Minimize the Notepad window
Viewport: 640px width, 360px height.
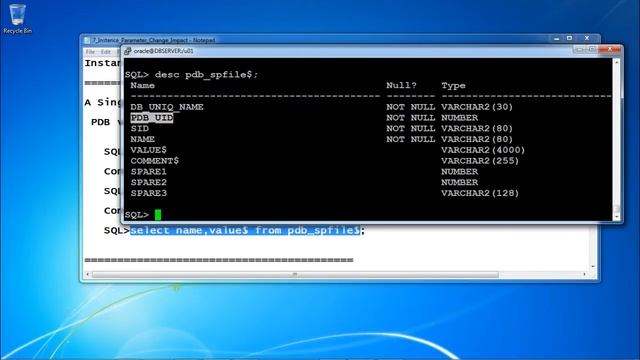point(557,38)
